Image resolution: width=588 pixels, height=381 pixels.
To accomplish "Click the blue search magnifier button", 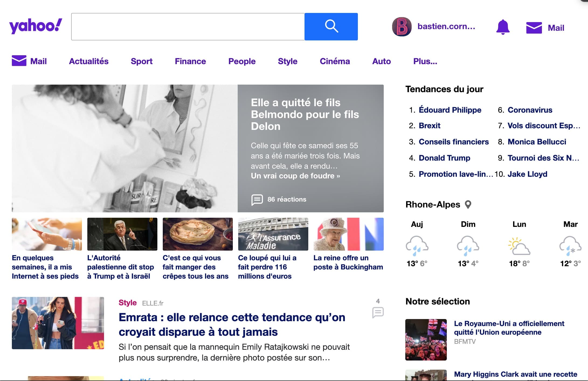I will pyautogui.click(x=331, y=27).
